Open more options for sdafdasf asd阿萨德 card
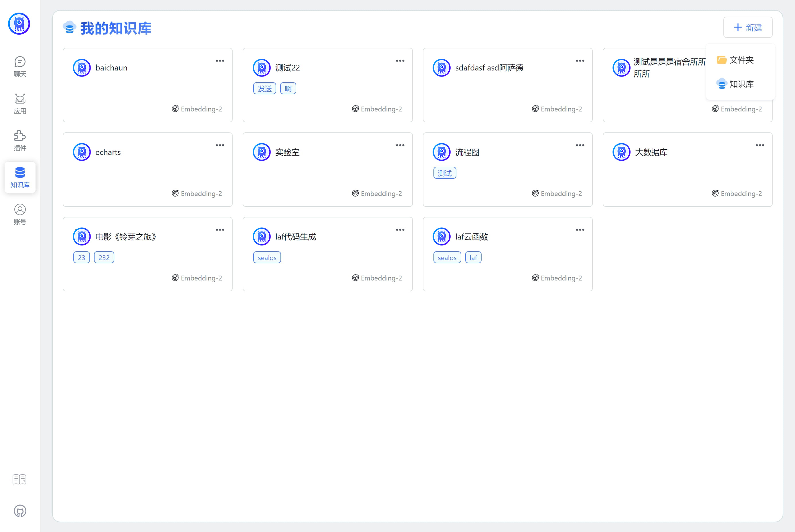This screenshot has width=795, height=532. (580, 61)
